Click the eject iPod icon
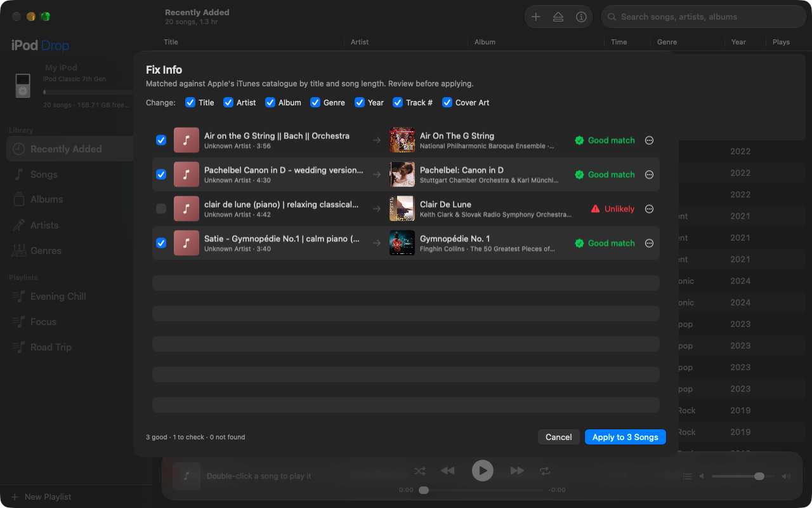Image resolution: width=812 pixels, height=508 pixels. click(x=558, y=17)
